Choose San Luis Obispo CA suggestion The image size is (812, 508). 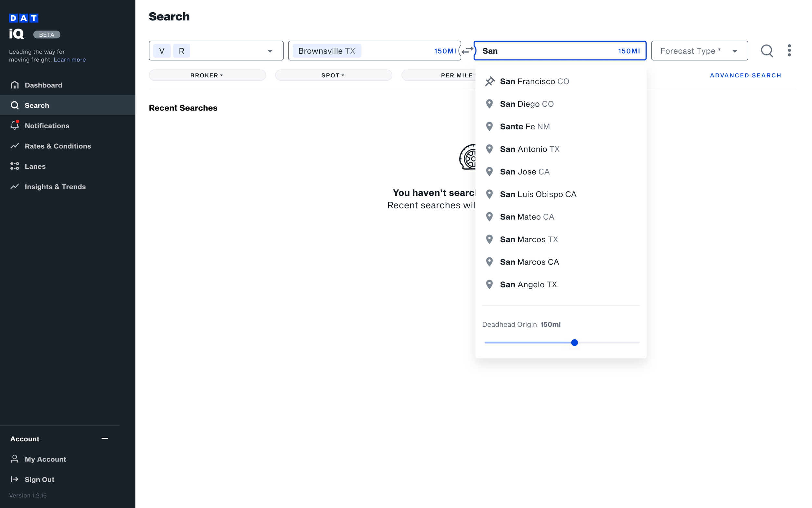(x=538, y=194)
